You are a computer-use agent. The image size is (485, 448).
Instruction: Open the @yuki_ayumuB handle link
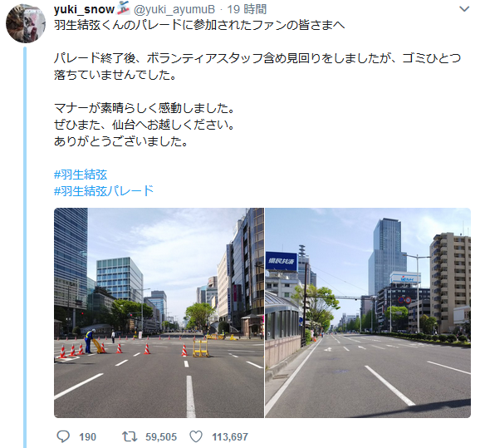click(174, 10)
